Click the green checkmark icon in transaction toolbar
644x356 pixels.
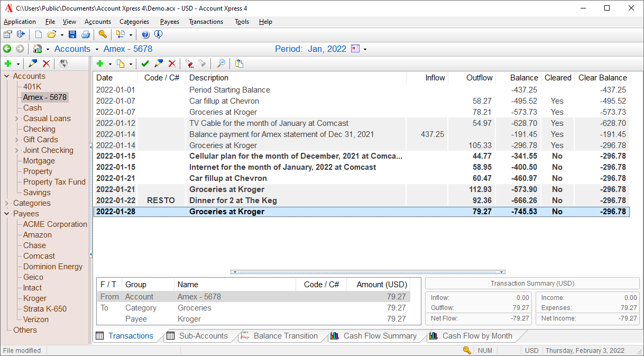click(145, 63)
